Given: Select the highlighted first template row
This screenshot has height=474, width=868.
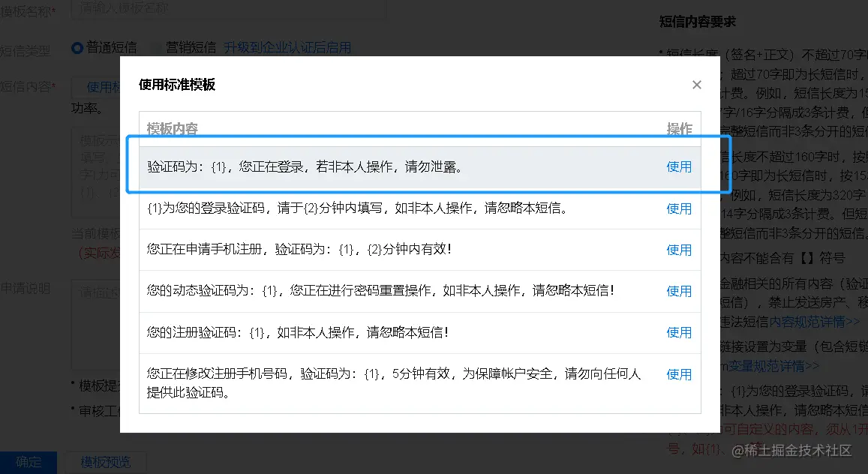Looking at the screenshot, I should coord(338,166).
